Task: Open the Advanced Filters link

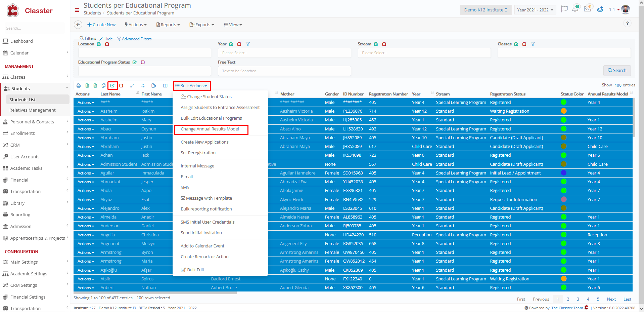Action: pos(134,39)
